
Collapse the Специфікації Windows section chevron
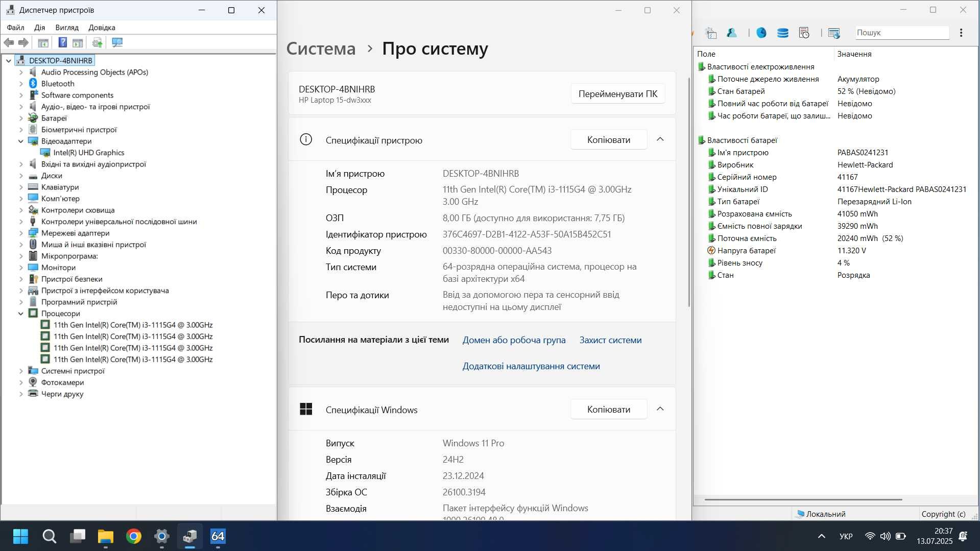coord(660,409)
